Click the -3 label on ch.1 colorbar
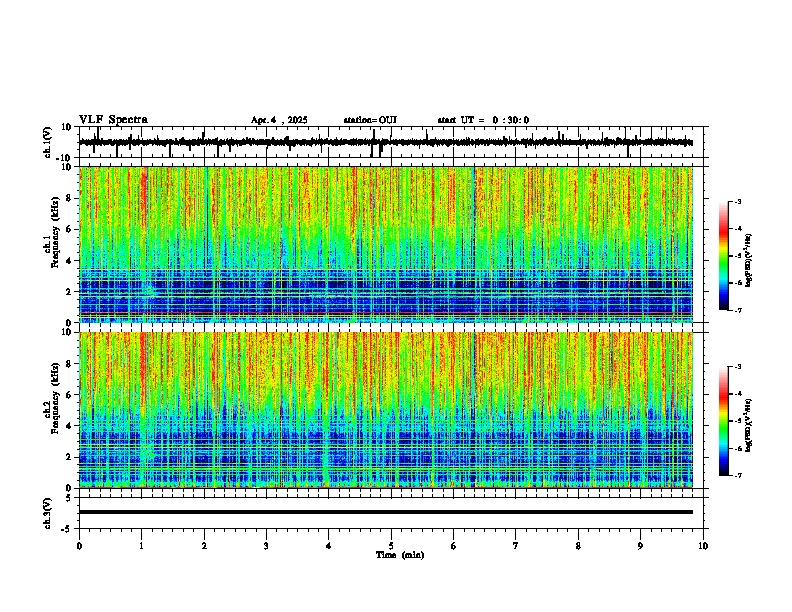Image resolution: width=792 pixels, height=612 pixels. [x=738, y=201]
